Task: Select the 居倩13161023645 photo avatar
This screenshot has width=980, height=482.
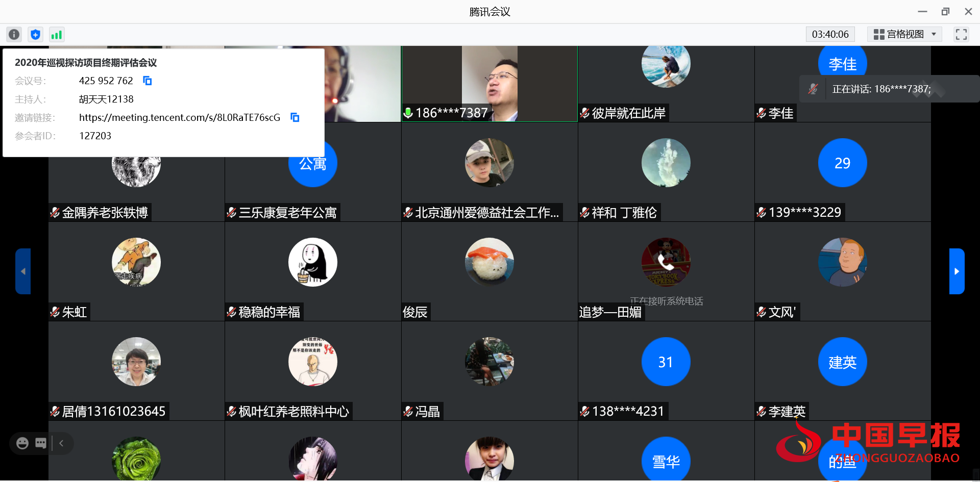Action: pyautogui.click(x=136, y=362)
